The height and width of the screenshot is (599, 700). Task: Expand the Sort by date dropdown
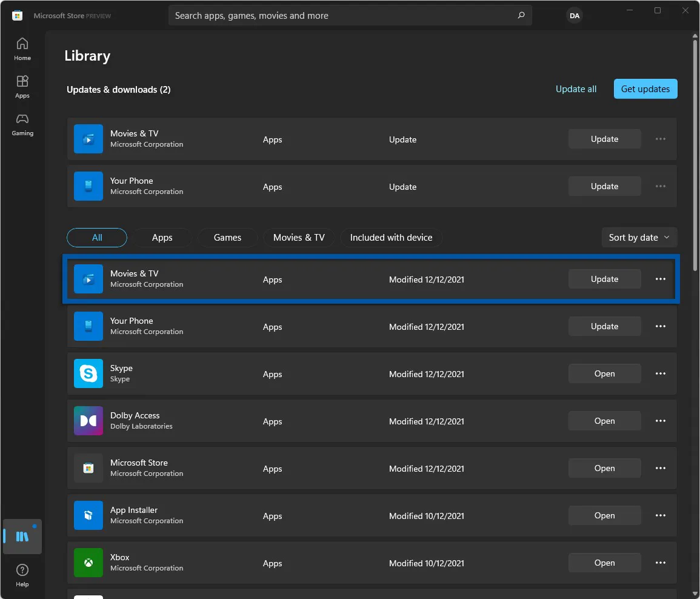(639, 238)
